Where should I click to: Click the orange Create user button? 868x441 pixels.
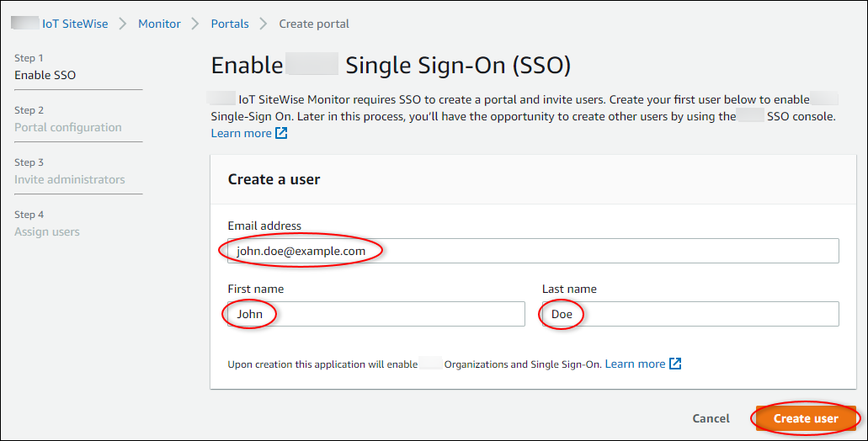pyautogui.click(x=806, y=418)
